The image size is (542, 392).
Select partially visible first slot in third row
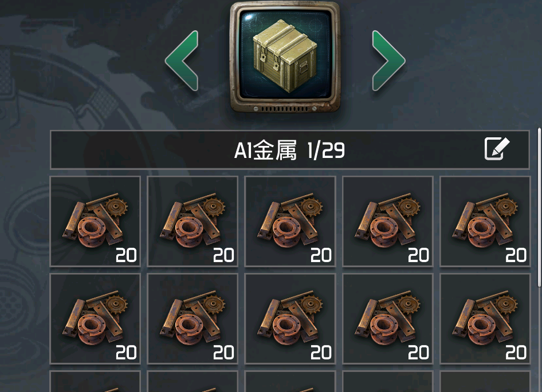click(95, 381)
